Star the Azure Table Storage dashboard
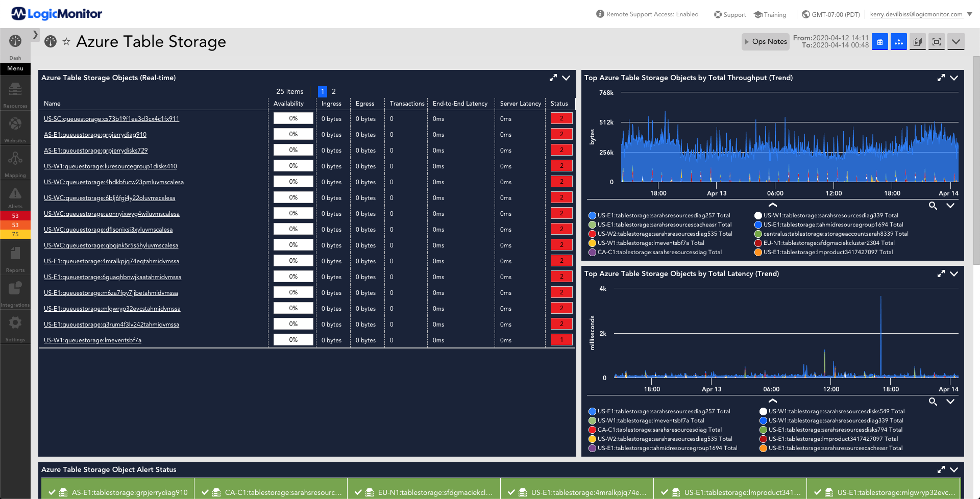Screen dimensions: 980x499 pyautogui.click(x=66, y=42)
